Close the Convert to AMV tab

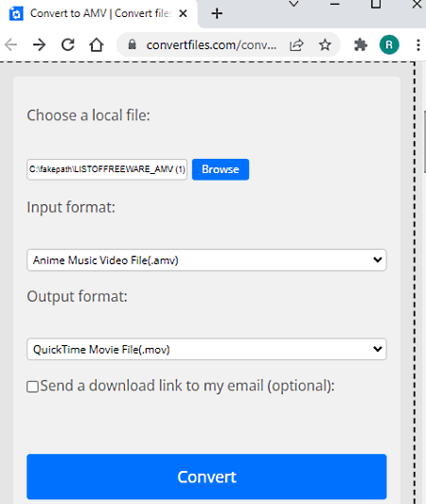tap(183, 13)
